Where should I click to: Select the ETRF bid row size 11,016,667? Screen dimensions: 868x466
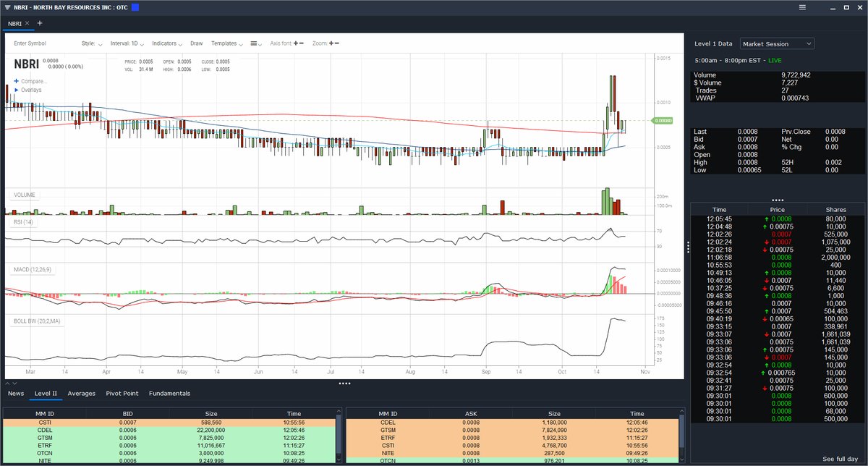pos(170,445)
